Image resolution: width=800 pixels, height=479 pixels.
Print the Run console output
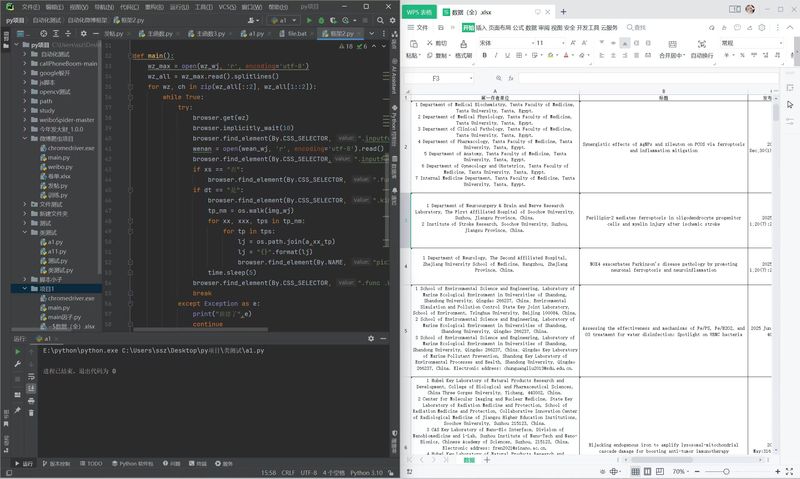[31, 401]
